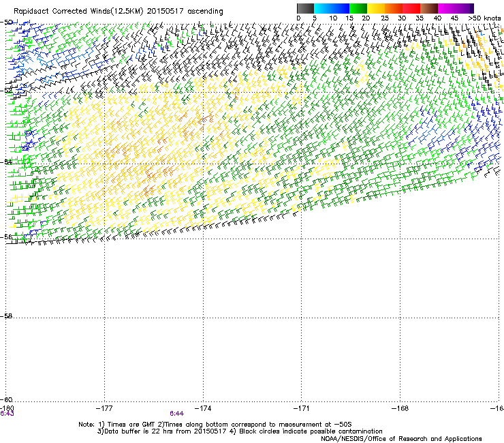This screenshot has width=504, height=443.
Task: Click the '40' label on the legend
Action: point(437,18)
